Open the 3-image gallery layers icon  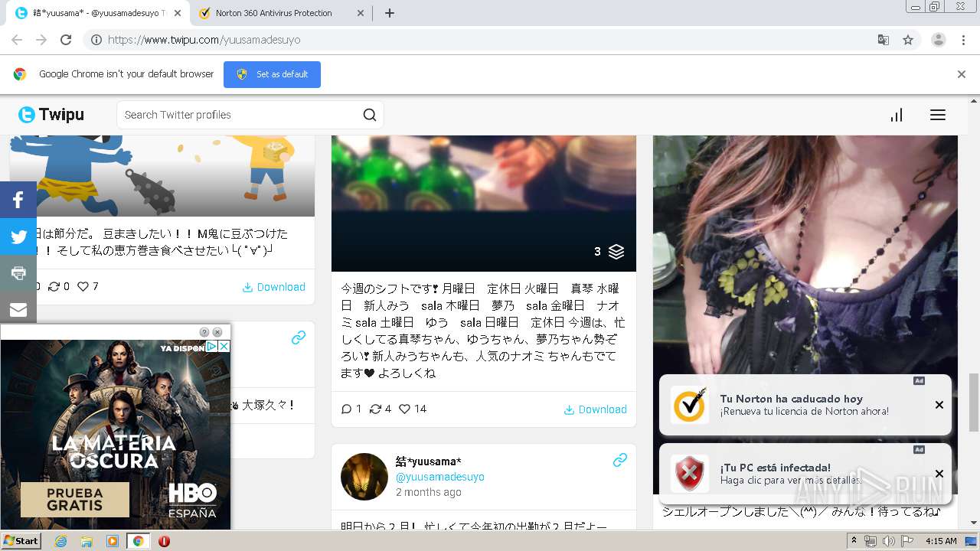tap(616, 252)
